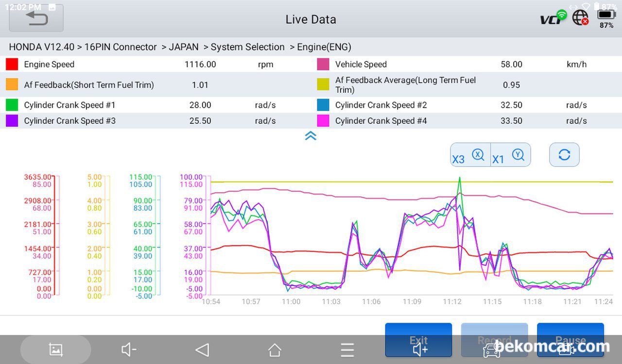Tap the Engine(ENG) breadcrumb
Screen dimensions: 622x364
(324, 47)
